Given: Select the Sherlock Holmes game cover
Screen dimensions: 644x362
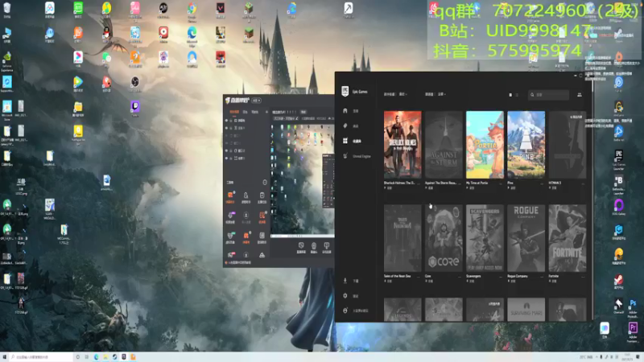Looking at the screenshot, I should coord(402,145).
